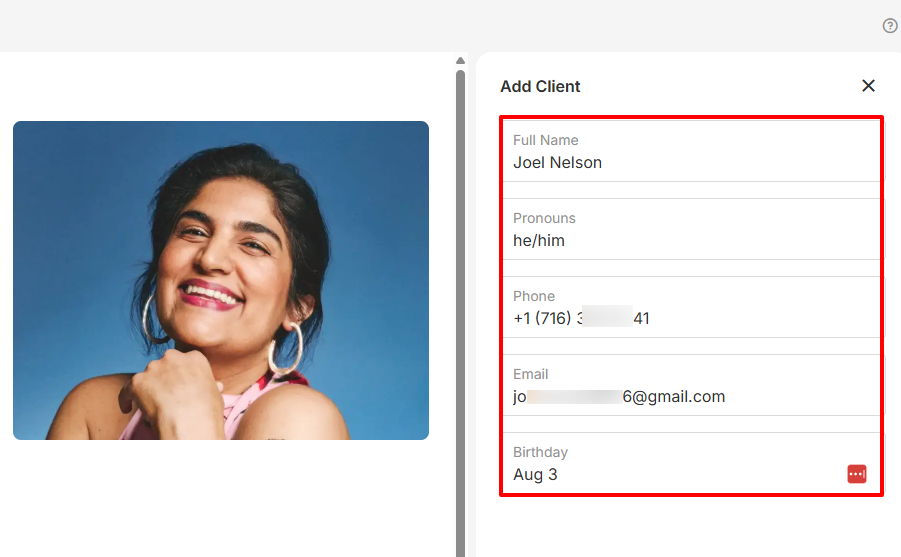This screenshot has width=901, height=557.
Task: Click the Add Client heading
Action: point(540,87)
